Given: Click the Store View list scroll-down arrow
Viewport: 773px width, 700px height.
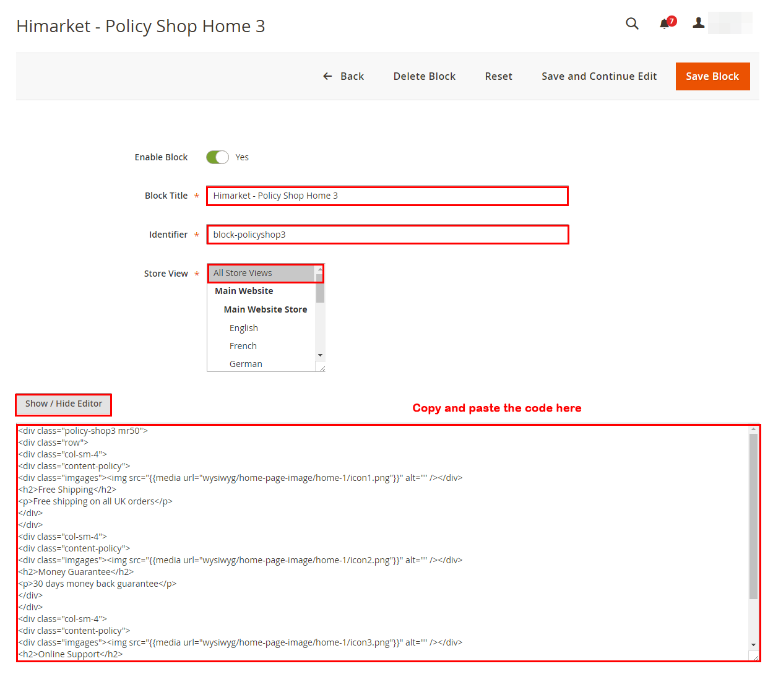Looking at the screenshot, I should (x=320, y=355).
